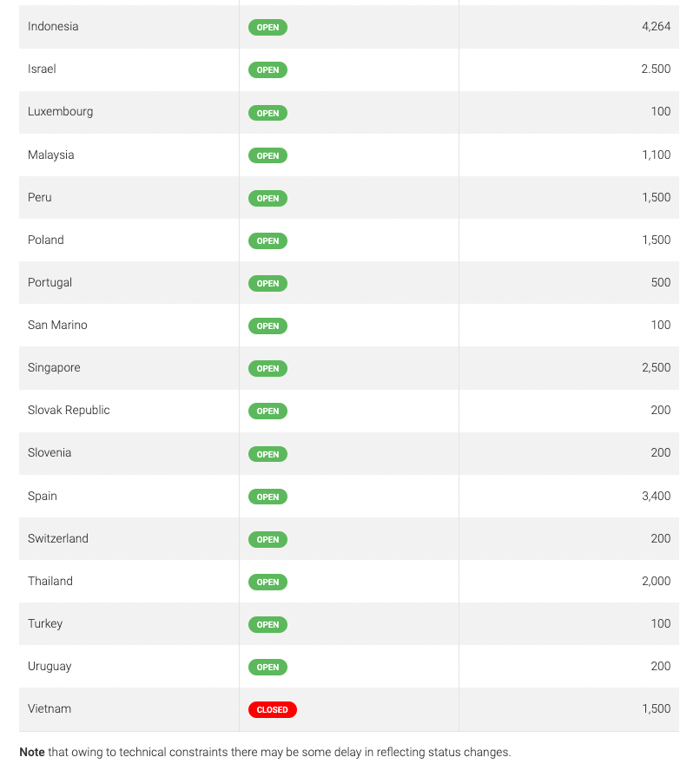Click the OPEN badge for Uruguay
The height and width of the screenshot is (777, 700).
[x=267, y=668]
